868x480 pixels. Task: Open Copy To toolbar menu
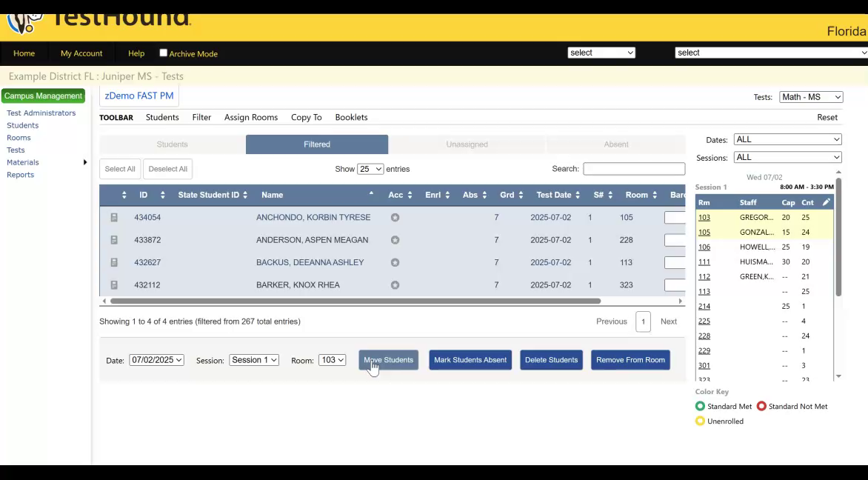[306, 117]
